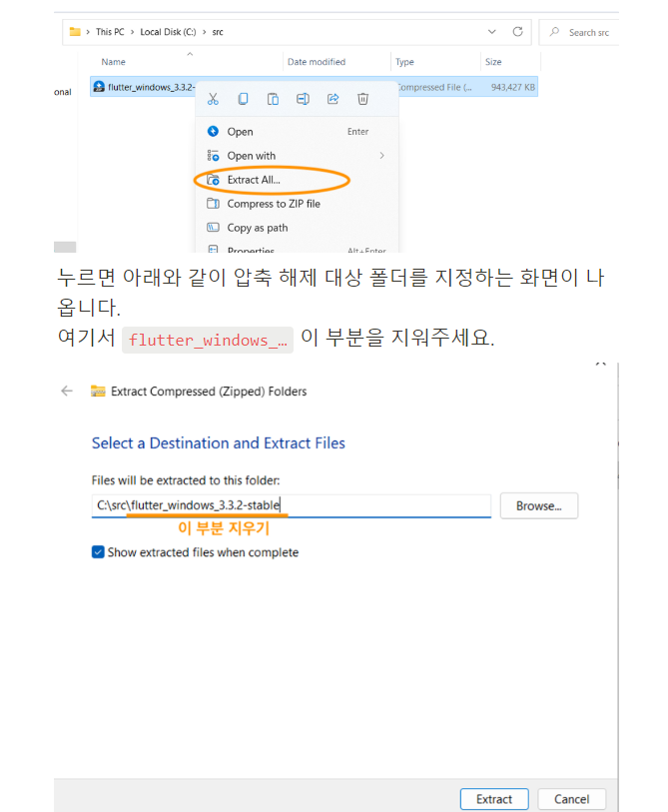Click the Search src box
The image size is (668, 812).
(x=579, y=33)
